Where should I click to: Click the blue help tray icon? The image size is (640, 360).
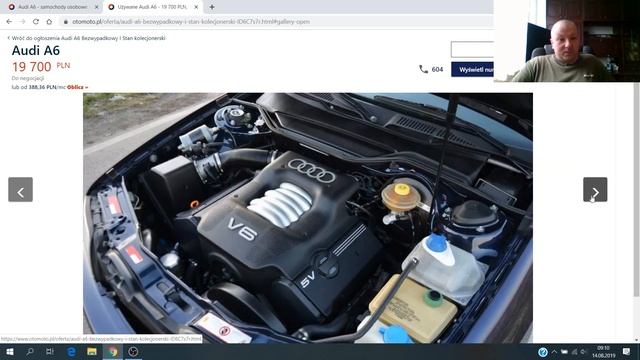tap(542, 352)
